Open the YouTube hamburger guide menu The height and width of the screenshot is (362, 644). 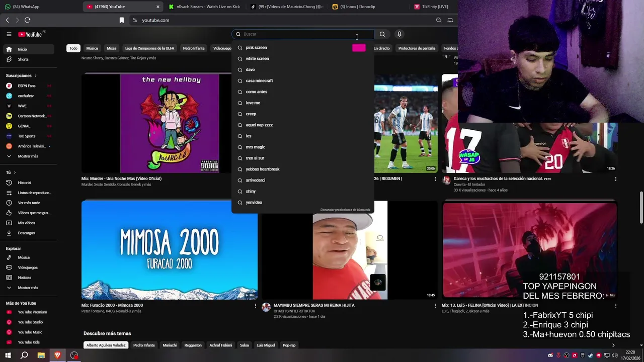[x=9, y=34]
